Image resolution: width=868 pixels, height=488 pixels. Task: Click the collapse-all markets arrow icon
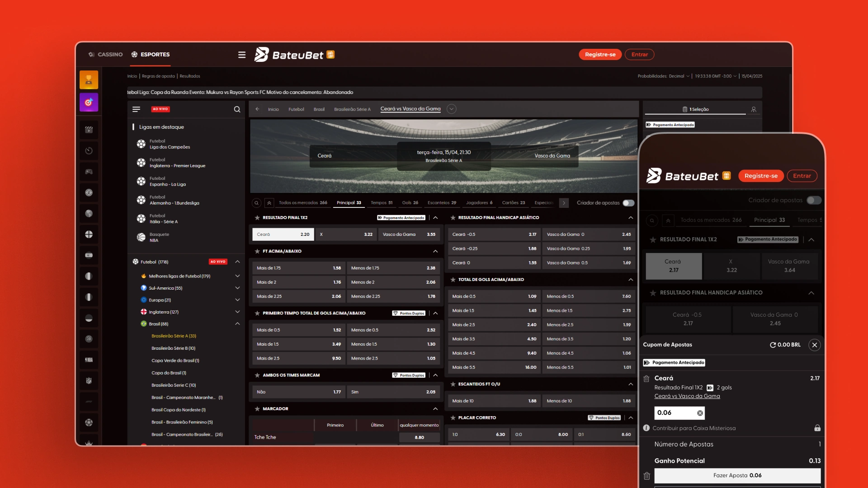tap(269, 203)
